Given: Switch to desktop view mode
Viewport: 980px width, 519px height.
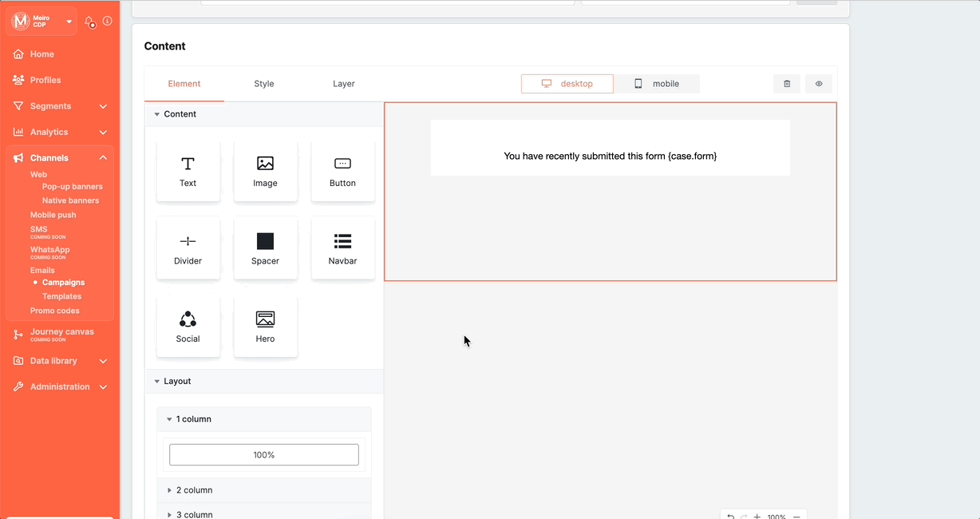Looking at the screenshot, I should coord(567,84).
